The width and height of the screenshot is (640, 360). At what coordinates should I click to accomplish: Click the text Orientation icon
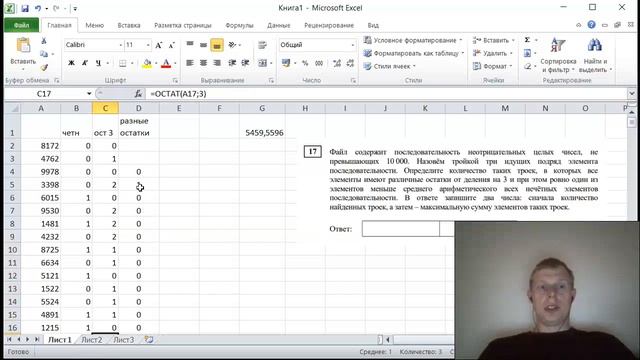coord(233,44)
